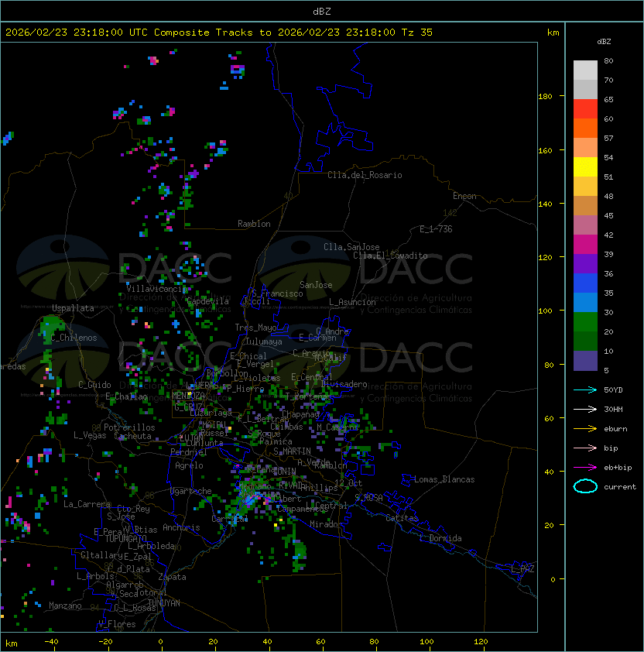Click the 'Clla.El_Cavadito' map label
This screenshot has height=652, width=644.
(390, 256)
